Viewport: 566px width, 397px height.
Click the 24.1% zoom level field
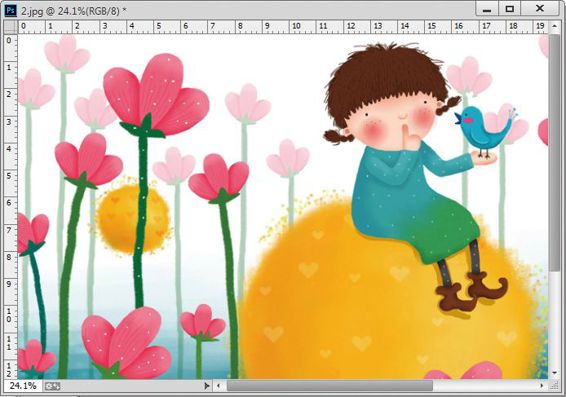click(x=23, y=385)
